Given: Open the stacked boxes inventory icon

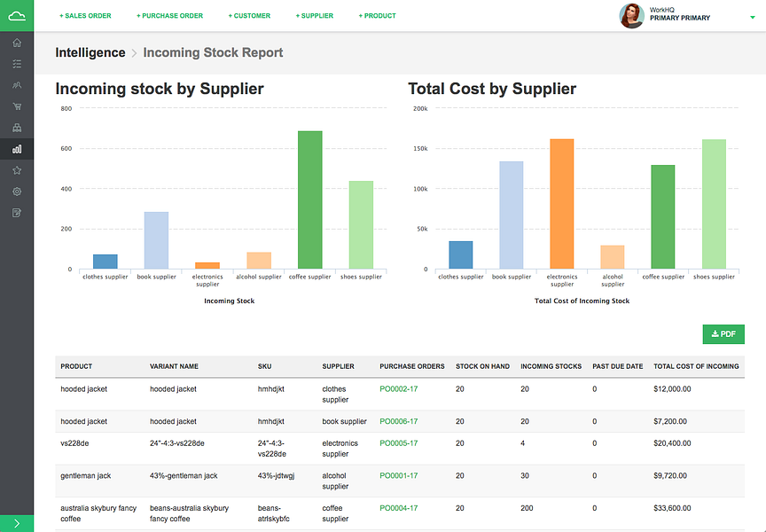Looking at the screenshot, I should click(17, 128).
